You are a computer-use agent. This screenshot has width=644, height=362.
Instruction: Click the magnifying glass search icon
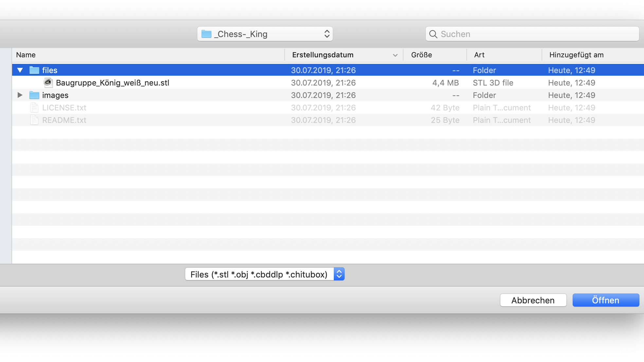433,34
